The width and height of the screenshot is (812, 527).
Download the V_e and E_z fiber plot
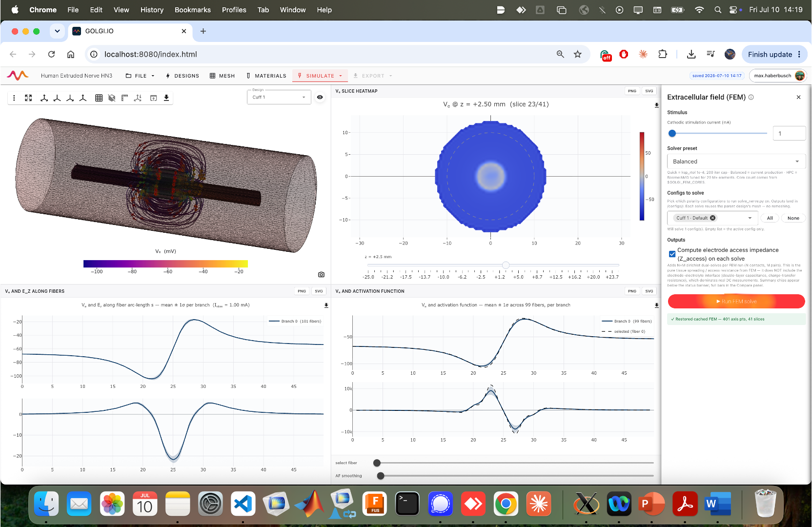point(326,305)
